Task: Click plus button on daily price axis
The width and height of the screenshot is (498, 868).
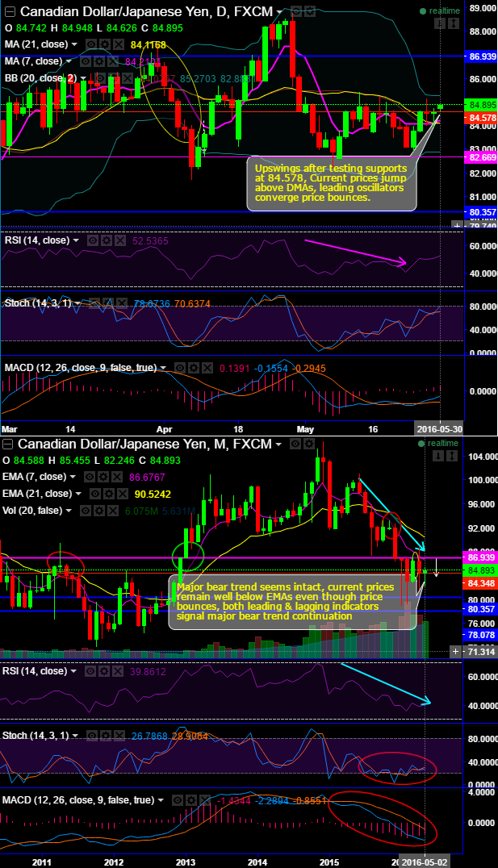Action: pyautogui.click(x=457, y=225)
